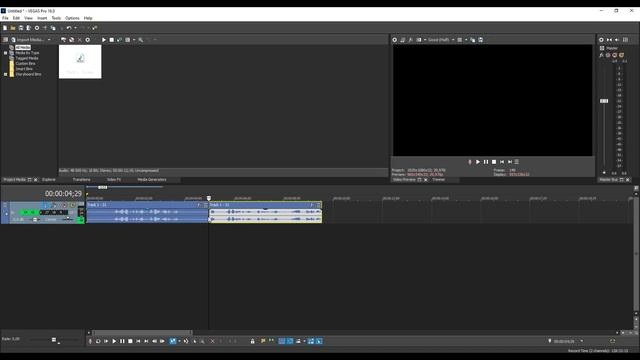This screenshot has height=360, width=640.
Task: Open the Import Media dropdown arrow
Action: click(x=49, y=40)
